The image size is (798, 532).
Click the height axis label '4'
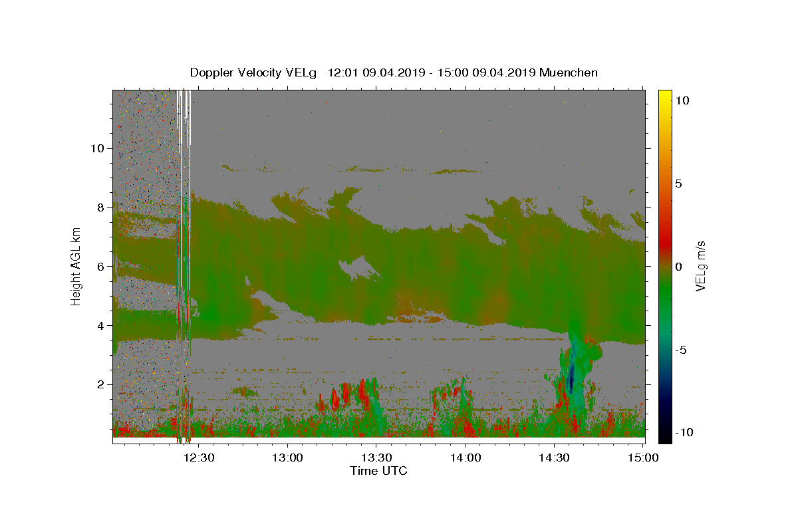(x=100, y=325)
